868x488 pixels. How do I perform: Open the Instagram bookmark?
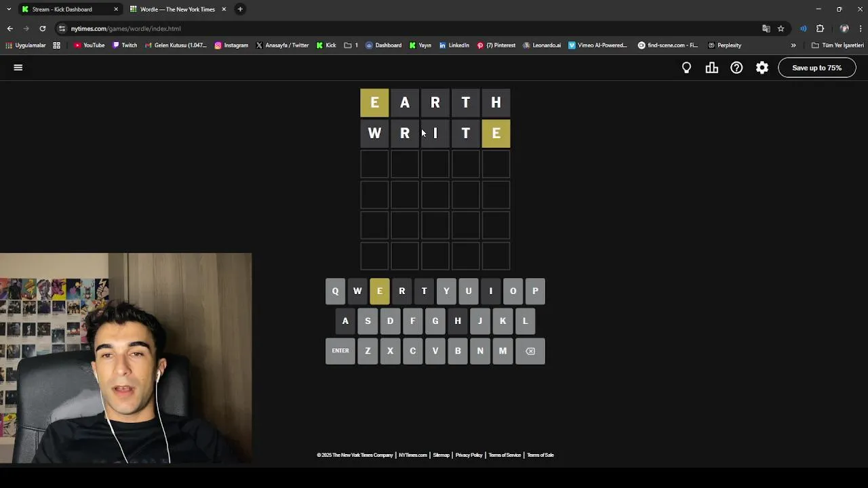click(x=231, y=45)
